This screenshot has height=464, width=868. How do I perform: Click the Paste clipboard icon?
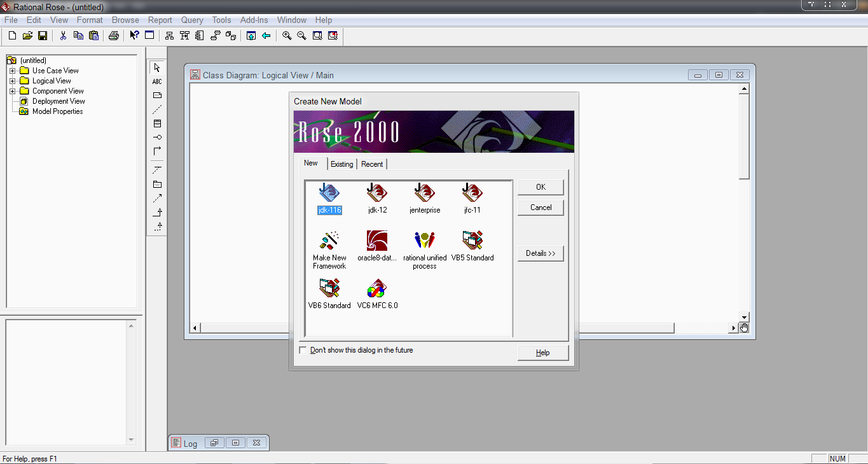pos(93,36)
